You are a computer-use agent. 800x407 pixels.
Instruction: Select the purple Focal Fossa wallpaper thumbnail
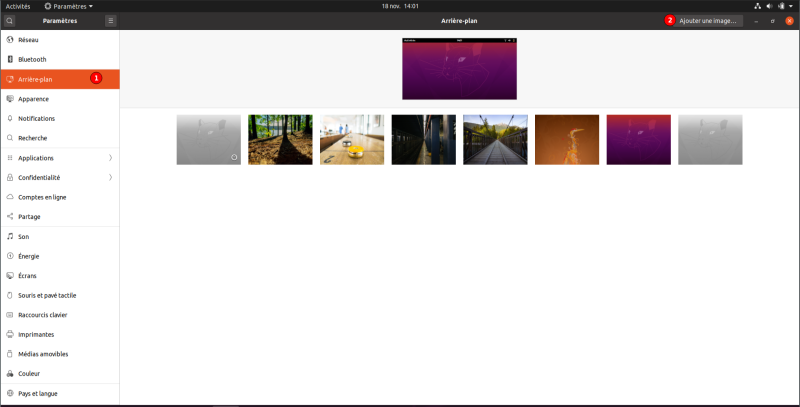tap(639, 140)
